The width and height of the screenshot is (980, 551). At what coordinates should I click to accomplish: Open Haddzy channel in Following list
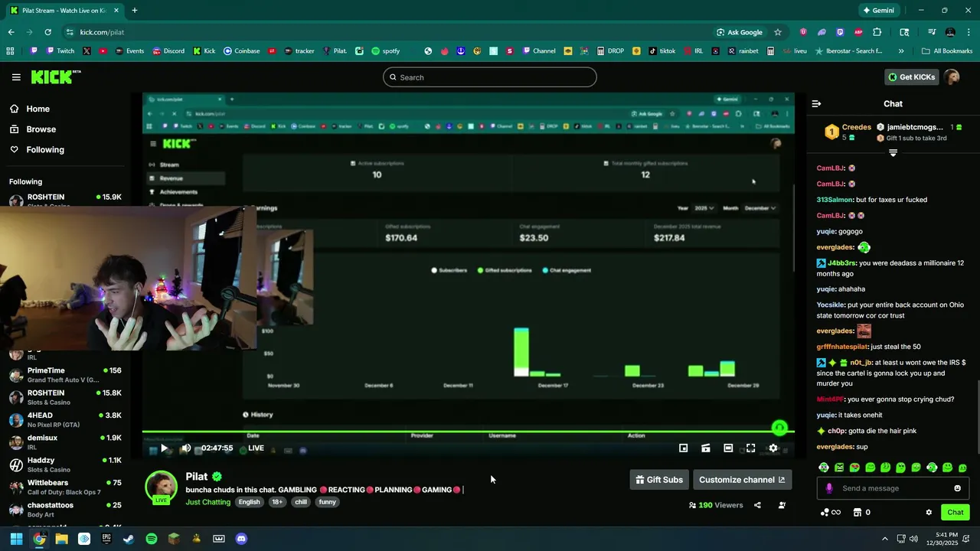[65, 465]
